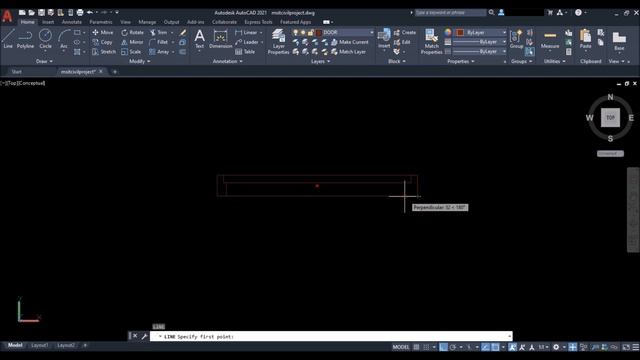
Task: Expand the Modify panel
Action: [x=140, y=61]
